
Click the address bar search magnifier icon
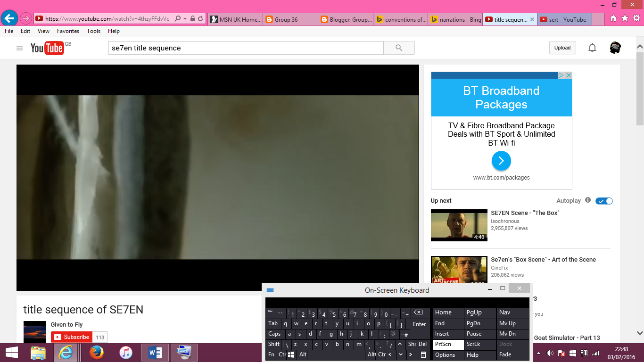pos(177,19)
